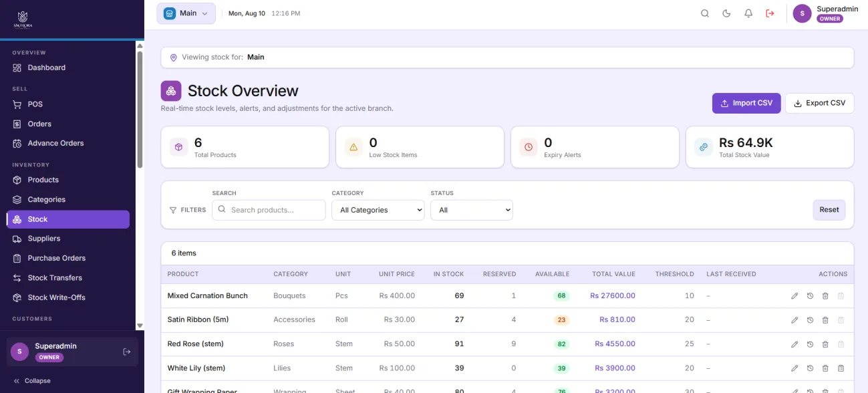Image resolution: width=868 pixels, height=393 pixels.
Task: Collapse the sidebar
Action: [x=32, y=381]
